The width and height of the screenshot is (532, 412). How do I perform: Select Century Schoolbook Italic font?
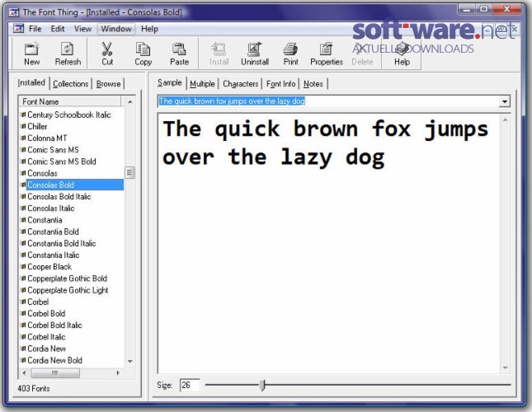69,115
